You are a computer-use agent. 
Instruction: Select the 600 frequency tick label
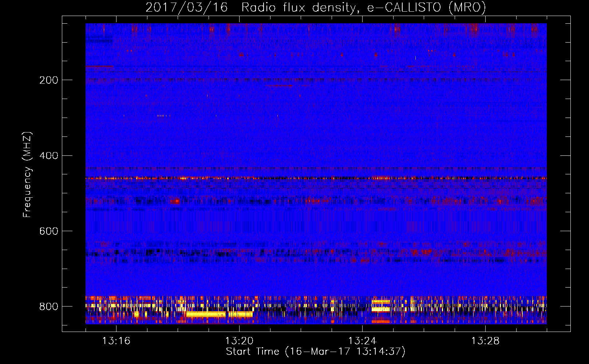tap(49, 231)
